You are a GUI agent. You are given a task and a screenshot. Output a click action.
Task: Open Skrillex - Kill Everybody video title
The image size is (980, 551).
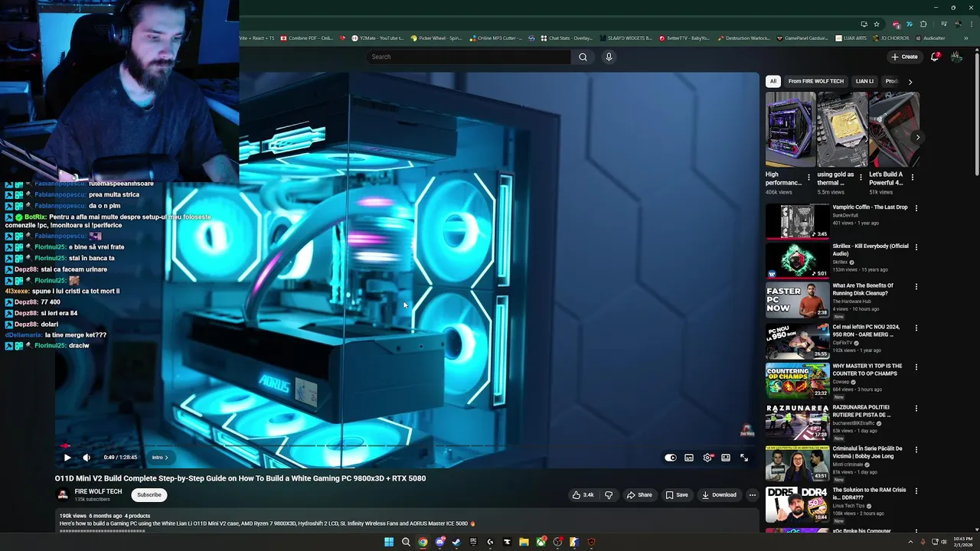pos(871,249)
